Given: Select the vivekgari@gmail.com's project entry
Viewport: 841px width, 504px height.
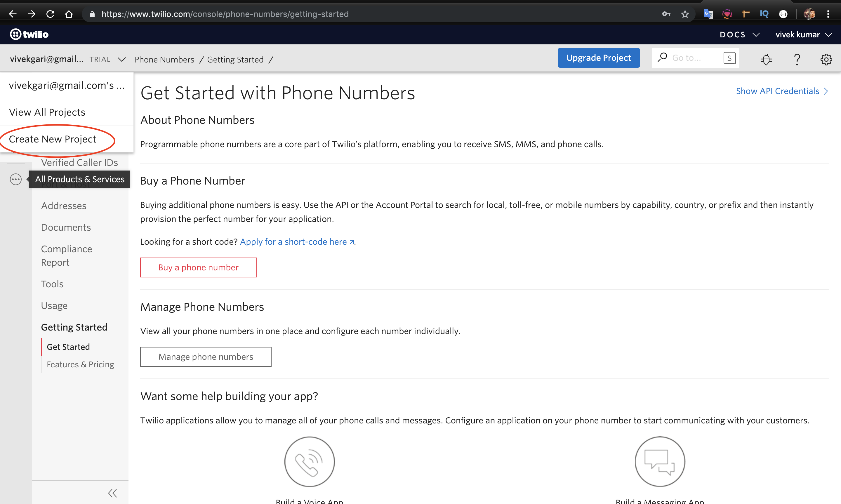Looking at the screenshot, I should pos(67,86).
